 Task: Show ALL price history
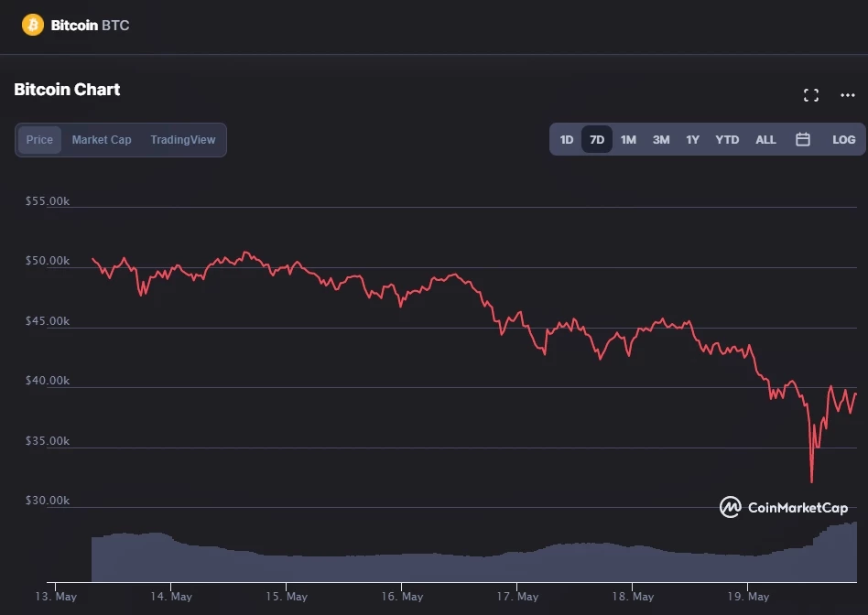click(x=765, y=140)
